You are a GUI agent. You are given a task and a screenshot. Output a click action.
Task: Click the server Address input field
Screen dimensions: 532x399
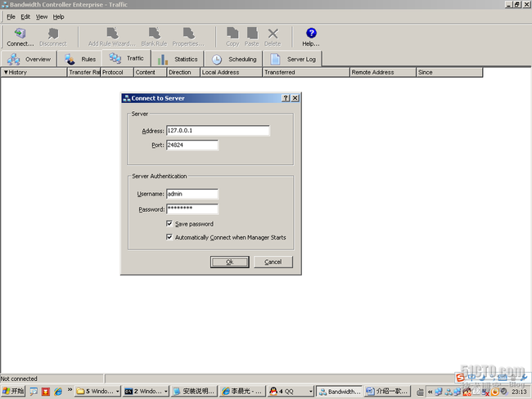(x=218, y=131)
